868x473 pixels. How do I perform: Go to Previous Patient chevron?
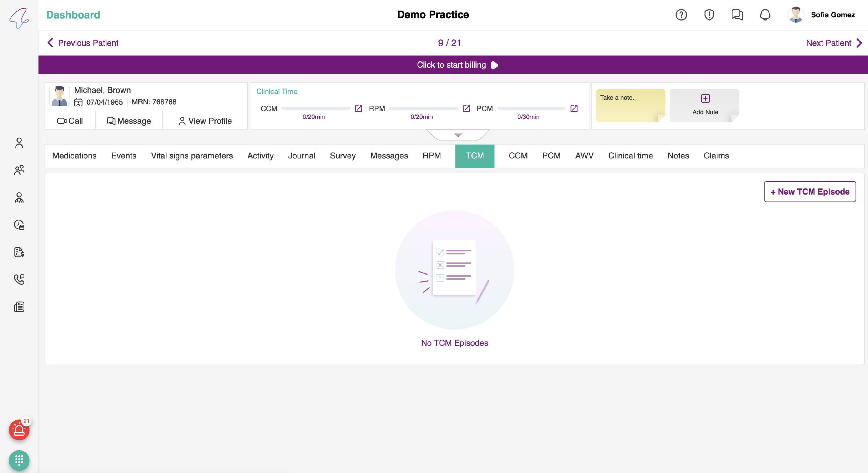[x=51, y=43]
